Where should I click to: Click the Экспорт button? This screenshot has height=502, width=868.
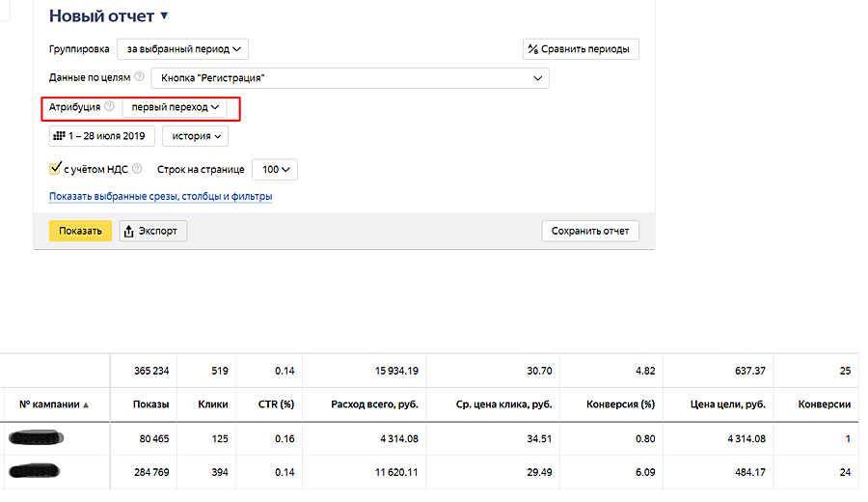(x=153, y=231)
